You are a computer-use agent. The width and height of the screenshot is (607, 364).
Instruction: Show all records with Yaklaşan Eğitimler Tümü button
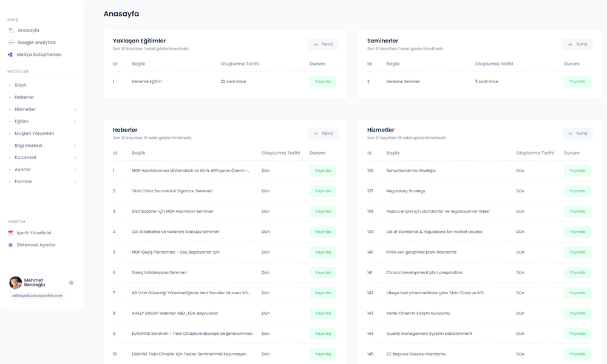(x=322, y=44)
